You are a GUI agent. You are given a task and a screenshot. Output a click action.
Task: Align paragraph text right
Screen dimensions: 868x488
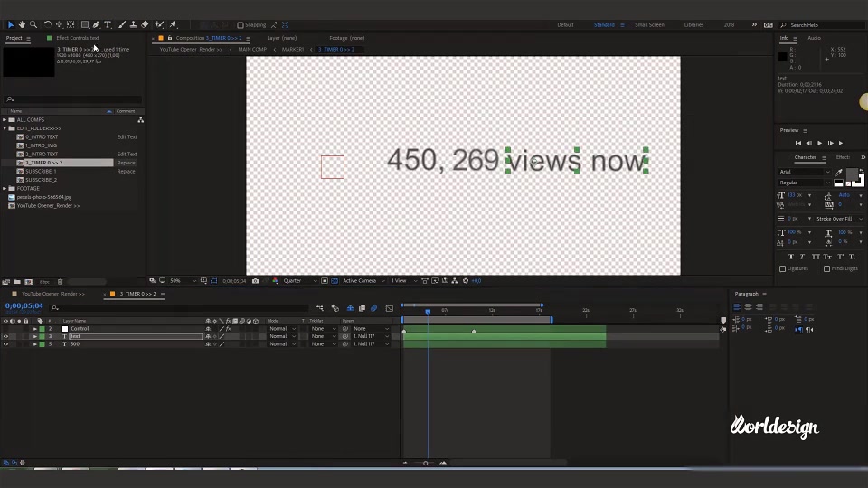tap(759, 307)
